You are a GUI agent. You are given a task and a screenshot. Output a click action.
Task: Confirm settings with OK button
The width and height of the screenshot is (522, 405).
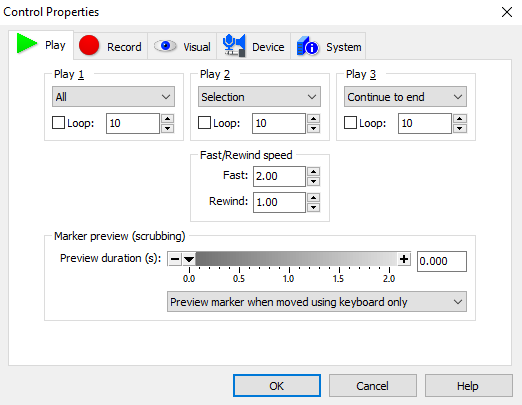[x=277, y=386]
